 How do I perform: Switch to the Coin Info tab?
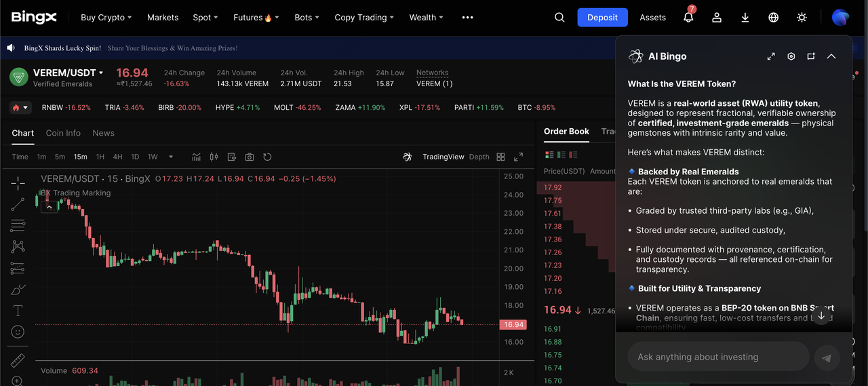tap(63, 133)
